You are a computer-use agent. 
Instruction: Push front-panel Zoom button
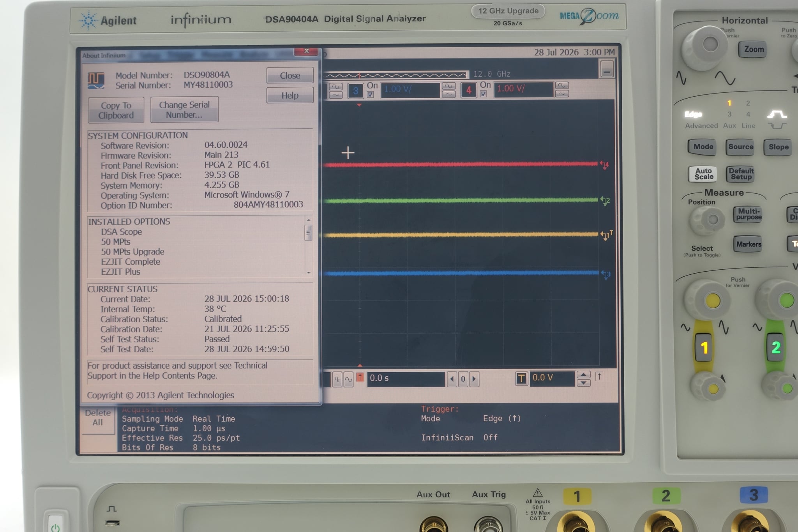754,49
